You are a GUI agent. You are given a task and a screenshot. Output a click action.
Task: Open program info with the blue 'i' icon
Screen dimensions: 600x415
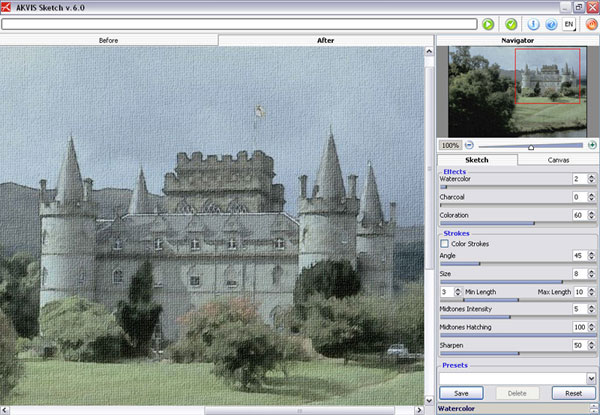[533, 22]
